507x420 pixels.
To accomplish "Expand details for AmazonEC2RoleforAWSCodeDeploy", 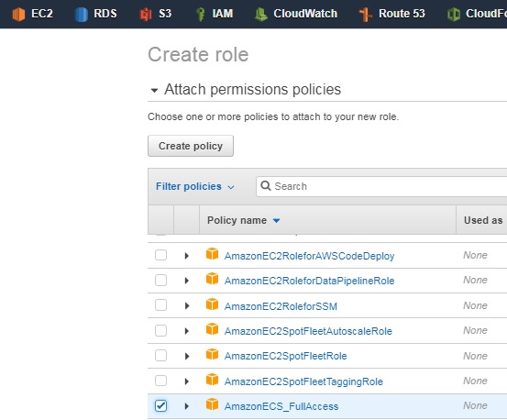I will point(186,256).
